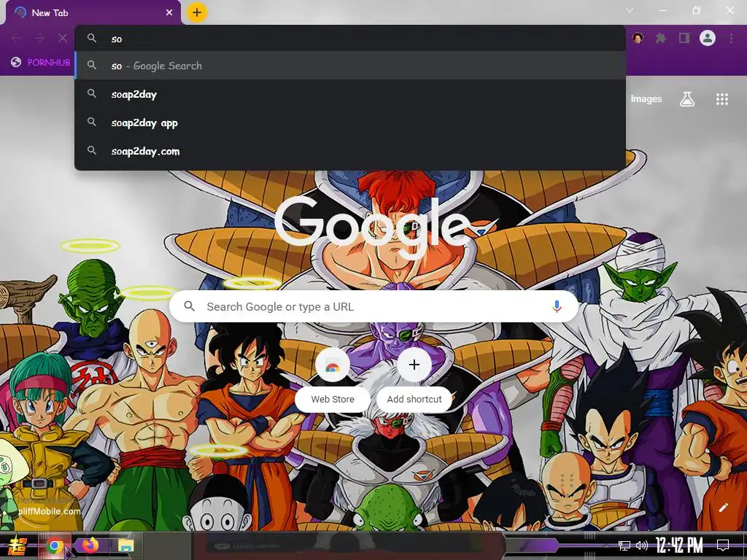
Task: Select the New Tab browser tab
Action: tap(93, 13)
